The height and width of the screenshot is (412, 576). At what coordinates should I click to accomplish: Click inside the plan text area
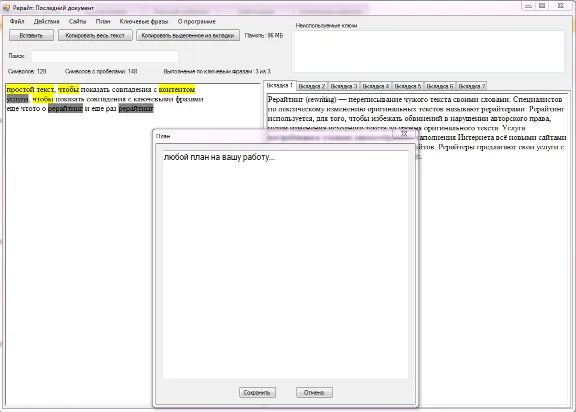coord(285,264)
